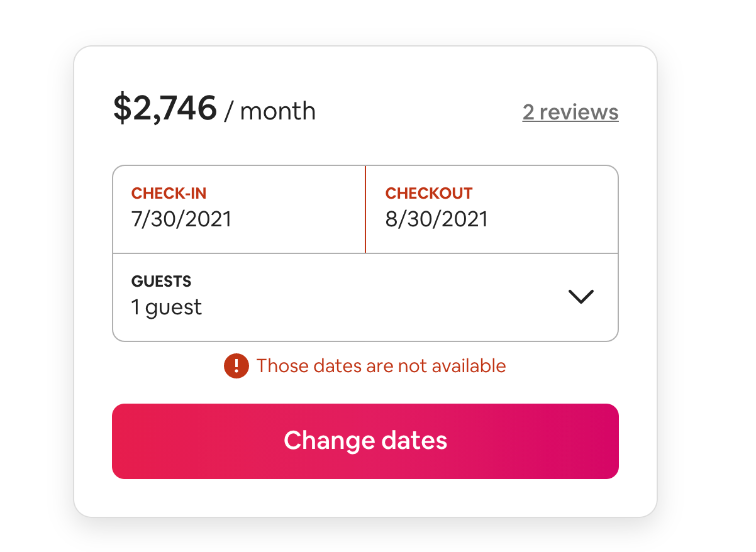The width and height of the screenshot is (756, 552).
Task: Click the CHECK-IN header label
Action: pyautogui.click(x=169, y=193)
